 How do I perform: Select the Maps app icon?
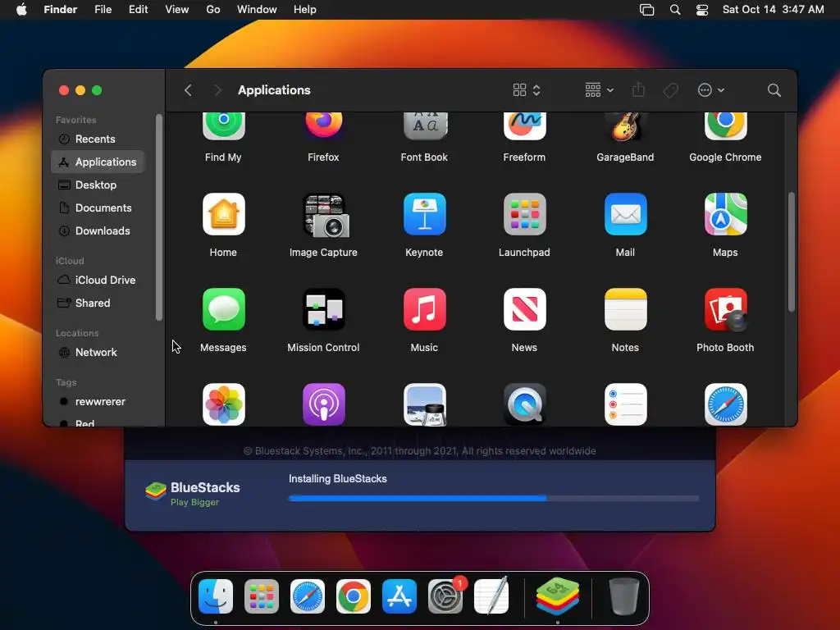click(725, 214)
